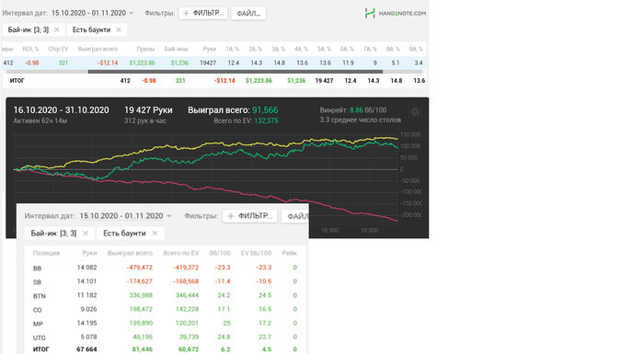Open the graph settings gear icon
Image resolution: width=644 pixels, height=354 pixels.
415,111
